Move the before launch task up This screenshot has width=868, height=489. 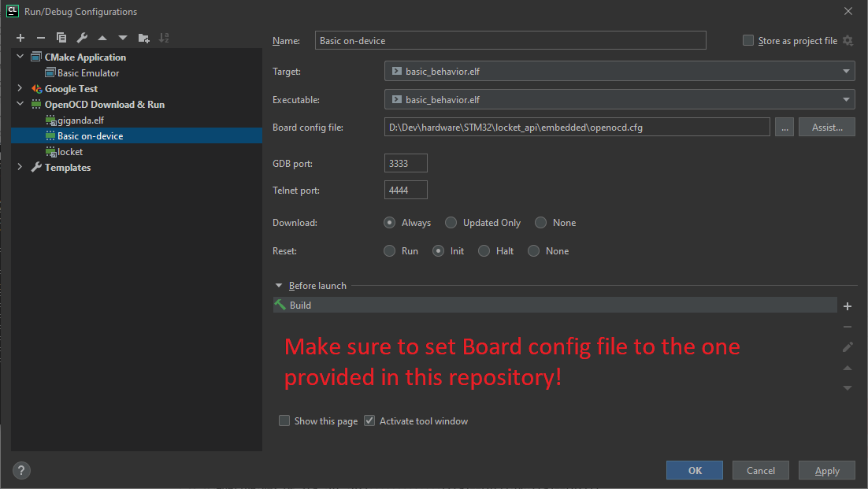848,368
